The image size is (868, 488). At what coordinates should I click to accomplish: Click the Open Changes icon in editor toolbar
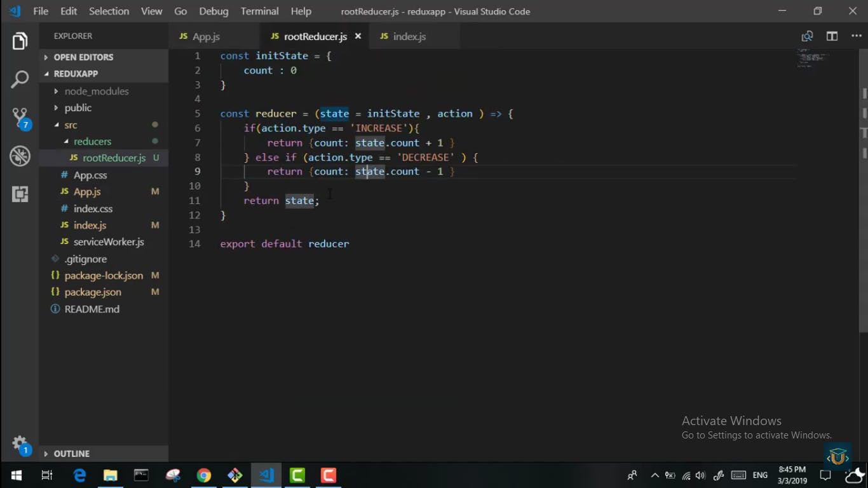point(807,36)
